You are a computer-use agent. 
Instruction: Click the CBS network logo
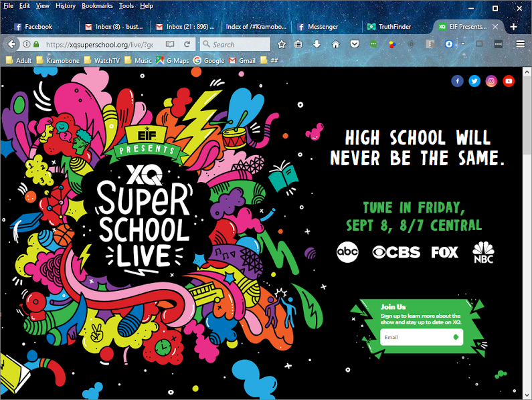pyautogui.click(x=396, y=252)
